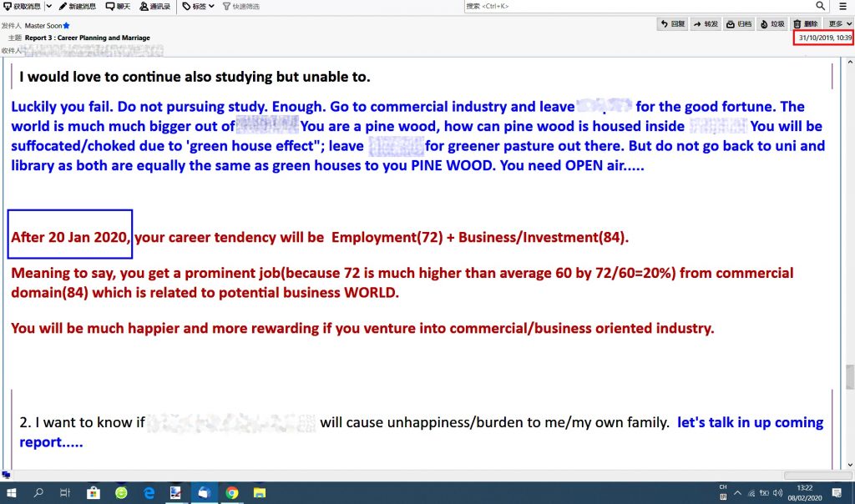Click the vertical scrollbar thumb
The width and height of the screenshot is (855, 504).
pyautogui.click(x=849, y=377)
